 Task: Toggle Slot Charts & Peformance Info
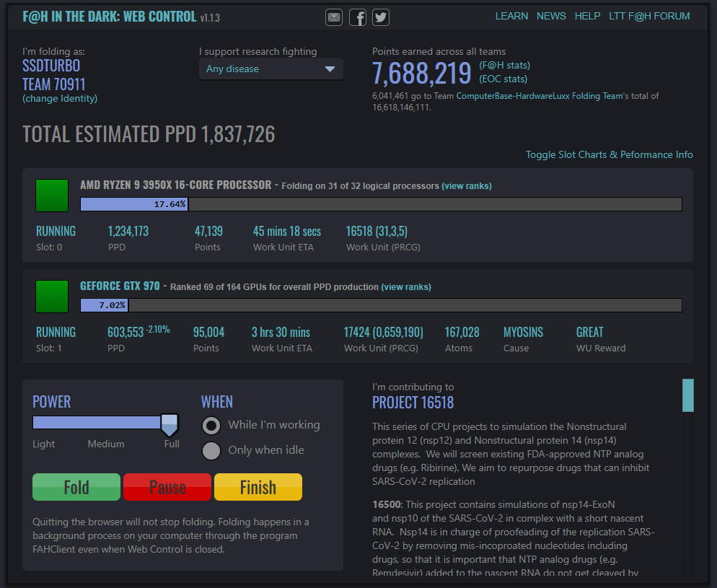[x=609, y=154]
